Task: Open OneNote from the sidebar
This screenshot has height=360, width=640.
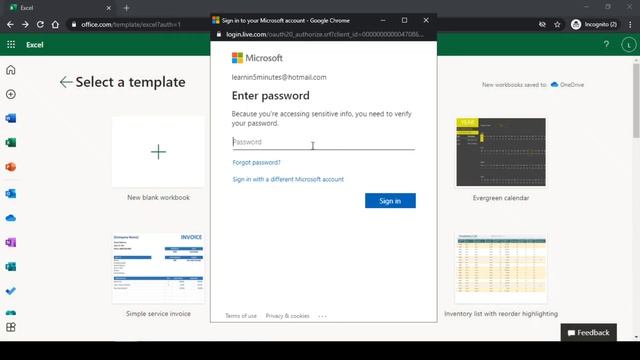Action: (11, 242)
